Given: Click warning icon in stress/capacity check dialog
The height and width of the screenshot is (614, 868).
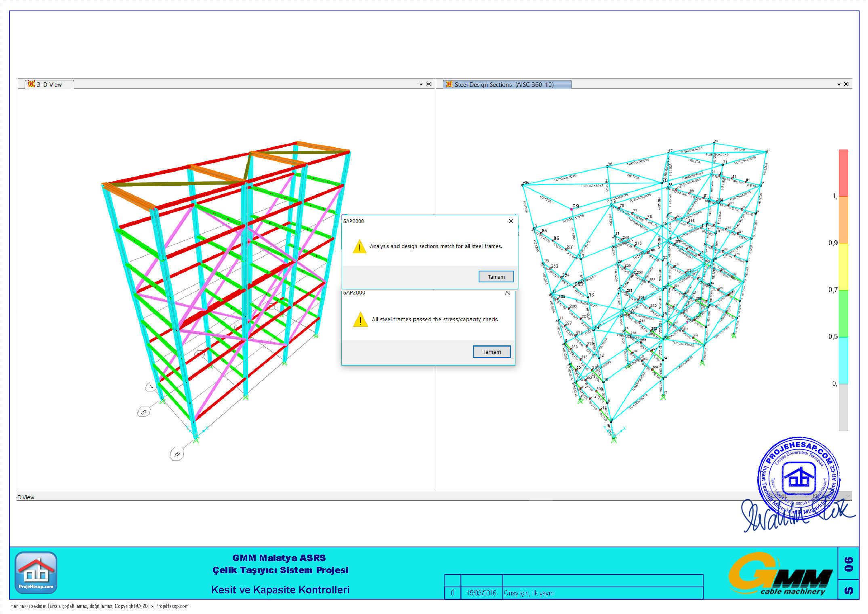Looking at the screenshot, I should pos(360,320).
